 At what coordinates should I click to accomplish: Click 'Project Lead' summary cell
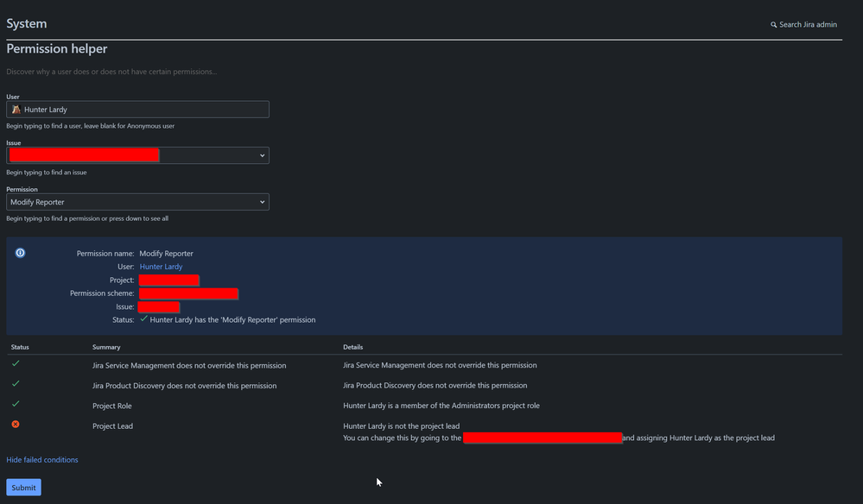point(113,426)
